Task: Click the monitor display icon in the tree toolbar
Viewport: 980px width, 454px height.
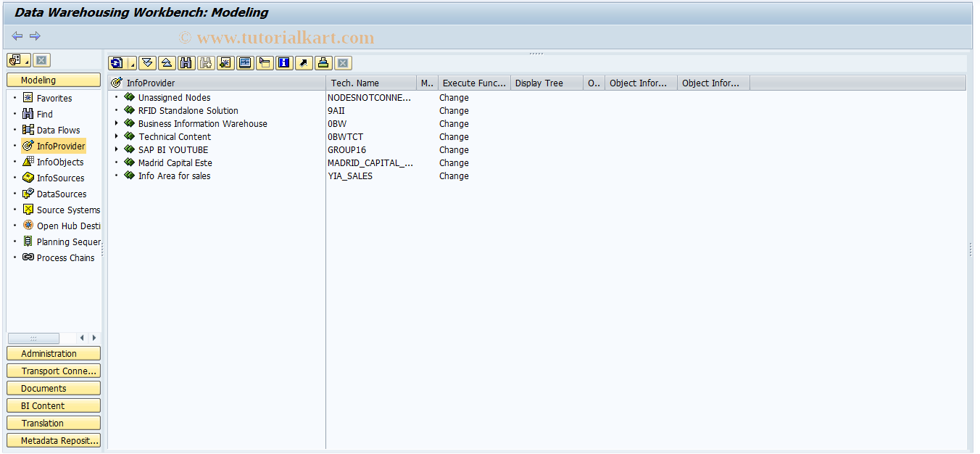Action: pyautogui.click(x=245, y=63)
